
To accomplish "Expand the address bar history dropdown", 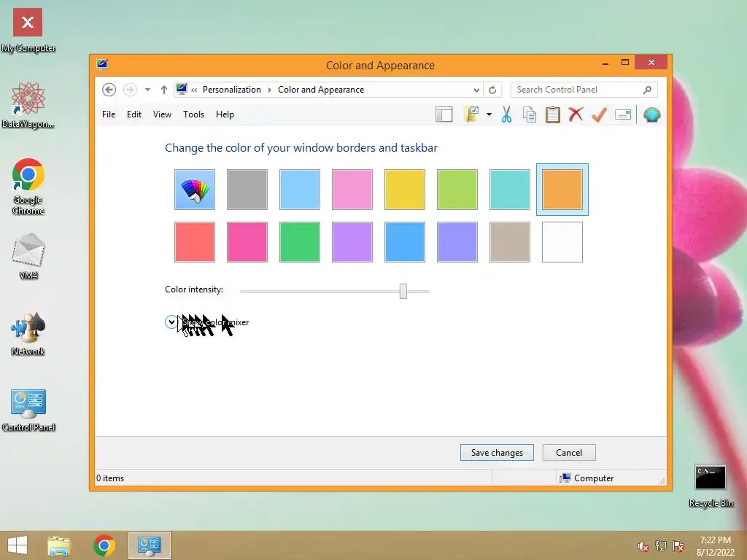I will coord(476,90).
